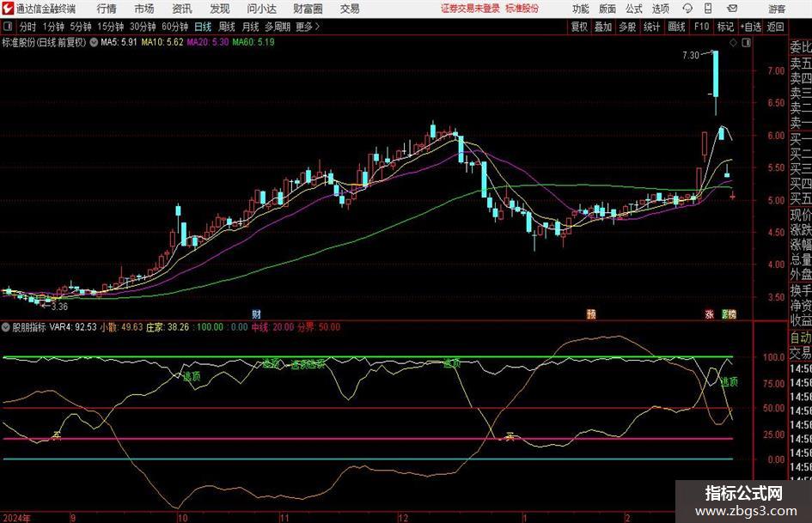Open the 公式 menu
The height and width of the screenshot is (523, 812).
point(634,9)
